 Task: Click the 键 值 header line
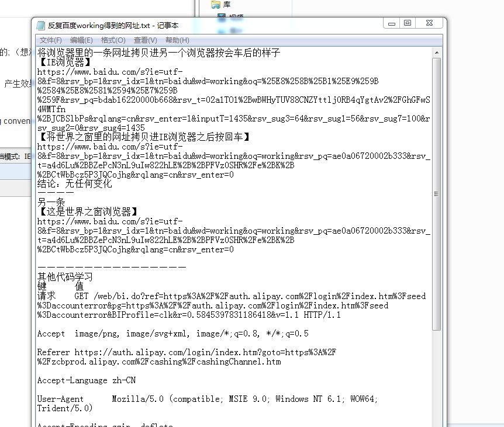coord(61,286)
